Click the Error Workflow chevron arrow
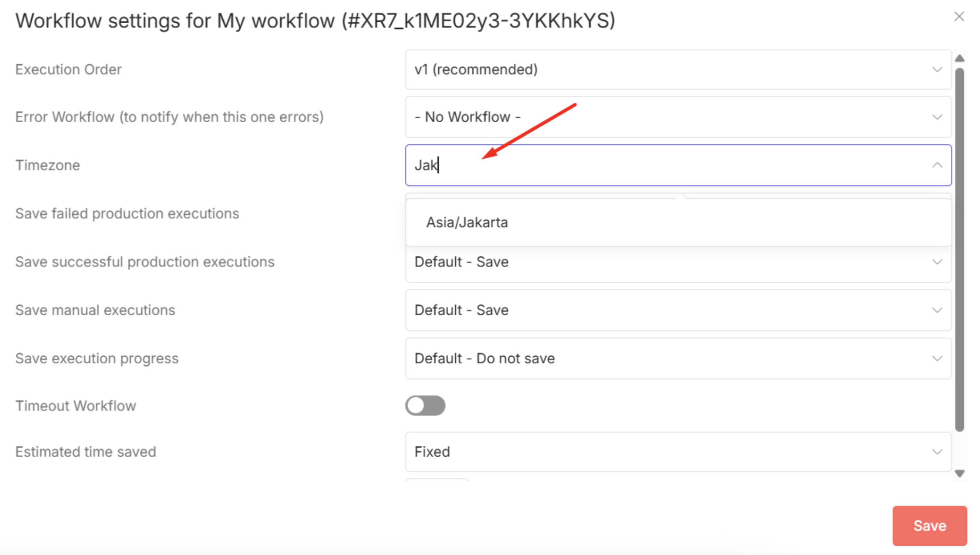 (937, 117)
